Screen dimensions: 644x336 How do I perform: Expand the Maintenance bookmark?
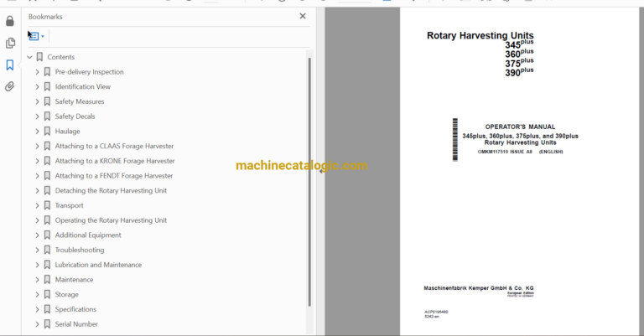tap(38, 280)
